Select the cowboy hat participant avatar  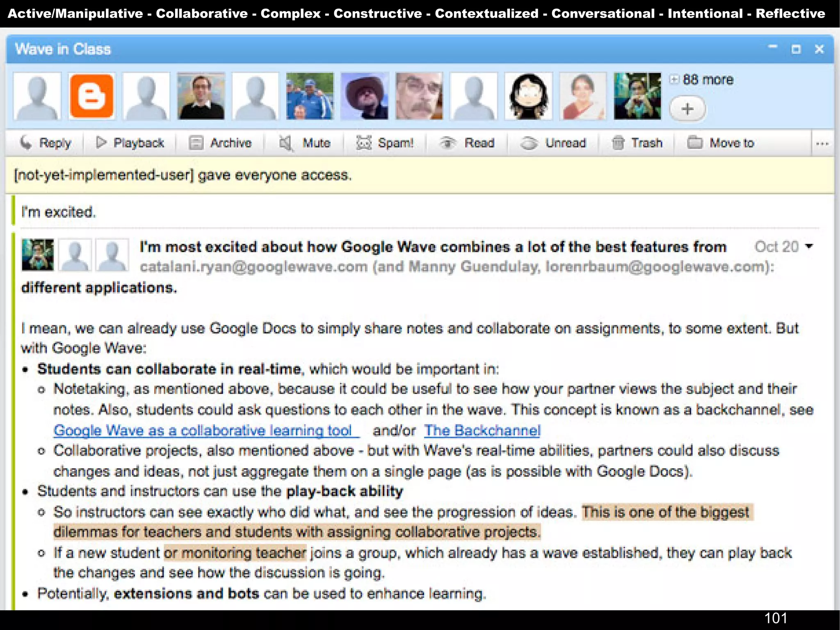(x=364, y=96)
